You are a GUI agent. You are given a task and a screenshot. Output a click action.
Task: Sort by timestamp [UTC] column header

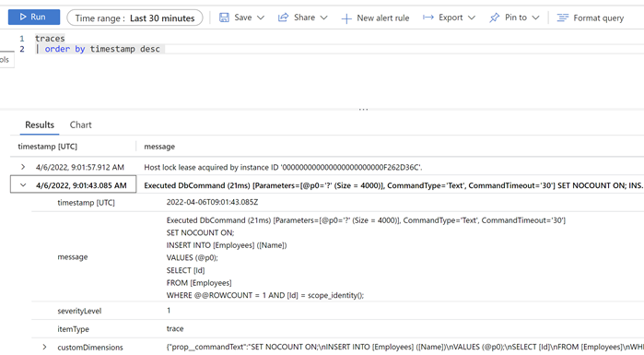coord(47,147)
